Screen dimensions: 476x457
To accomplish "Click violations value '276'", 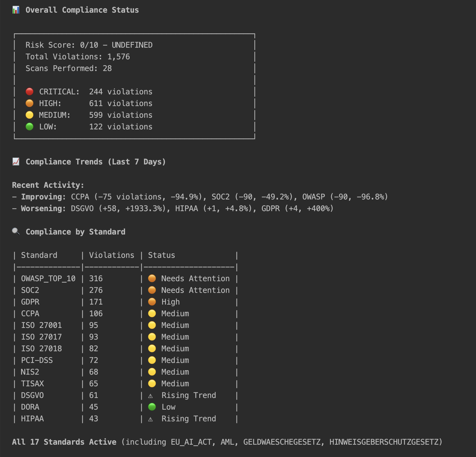I will 96,290.
